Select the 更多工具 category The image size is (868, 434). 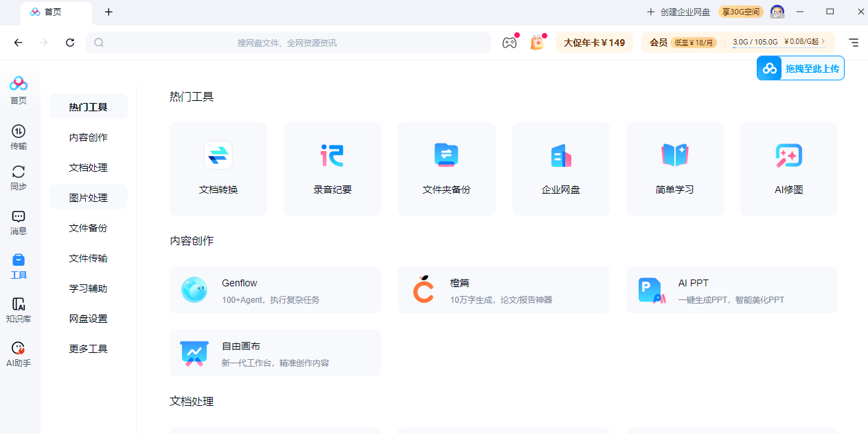tap(88, 349)
